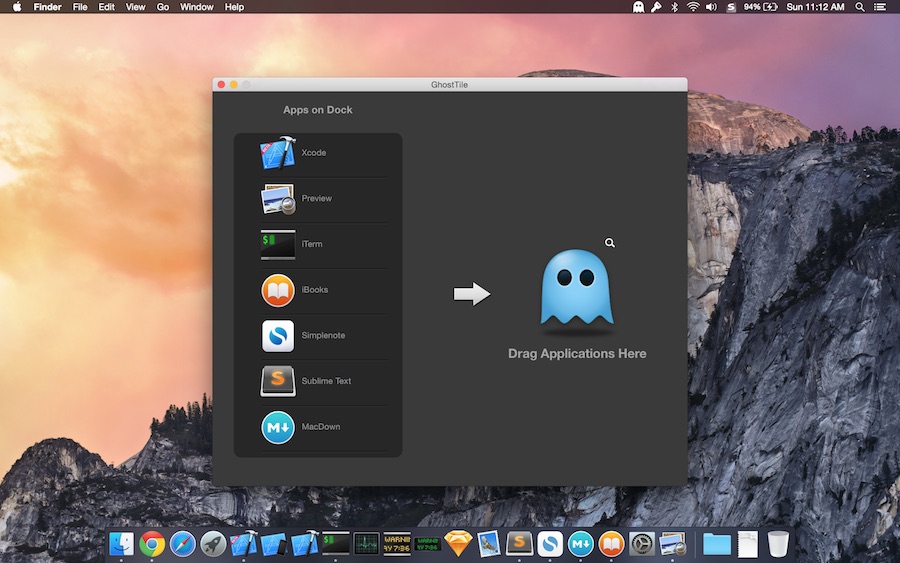Open the File menu

[x=80, y=7]
